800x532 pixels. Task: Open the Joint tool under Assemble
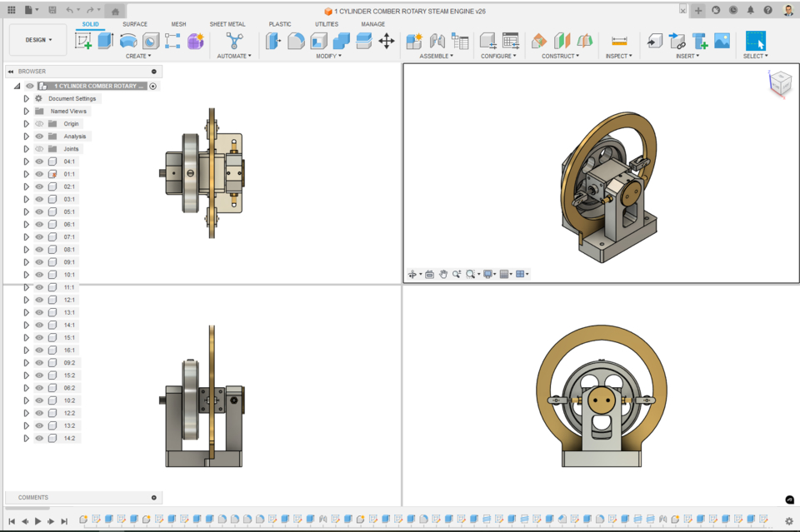click(x=437, y=41)
